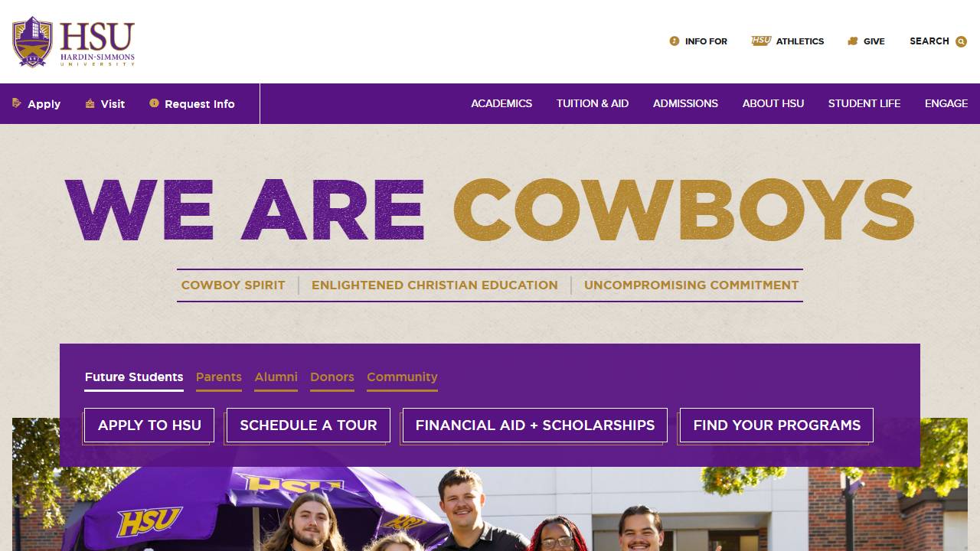Screen dimensions: 980x551
Task: Open the Engage navigation item
Action: point(946,103)
